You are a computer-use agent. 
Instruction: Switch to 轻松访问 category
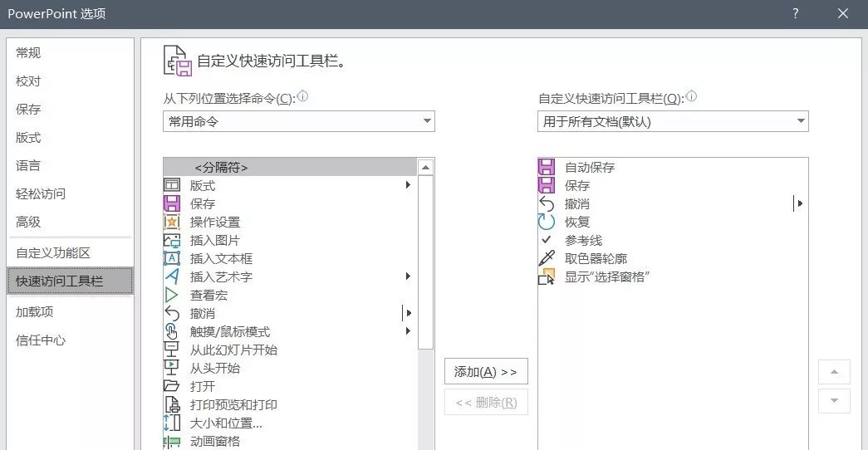(x=70, y=193)
